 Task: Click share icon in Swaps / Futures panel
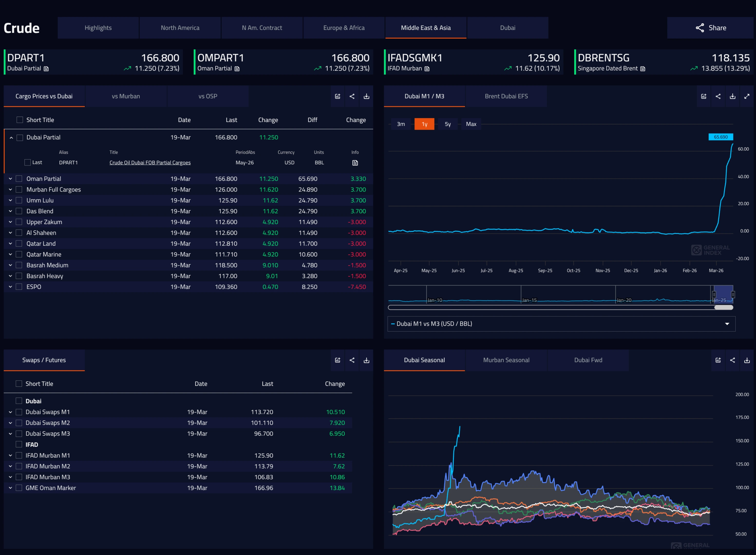click(352, 360)
